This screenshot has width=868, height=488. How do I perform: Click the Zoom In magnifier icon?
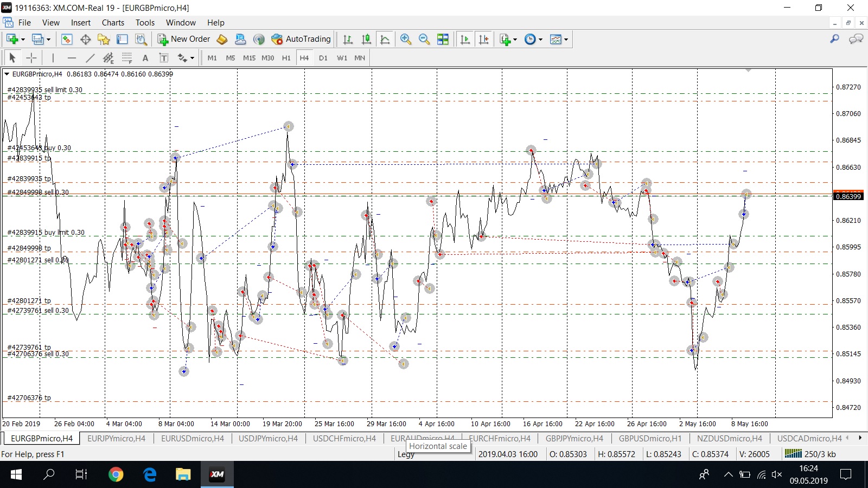[x=406, y=39]
